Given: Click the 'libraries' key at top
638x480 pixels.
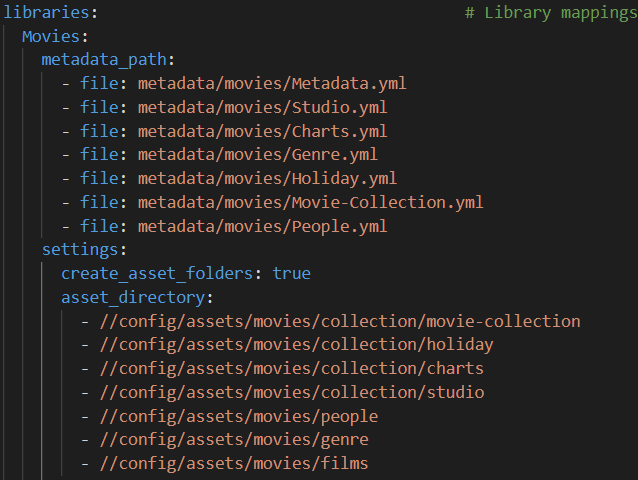Looking at the screenshot, I should [x=46, y=12].
